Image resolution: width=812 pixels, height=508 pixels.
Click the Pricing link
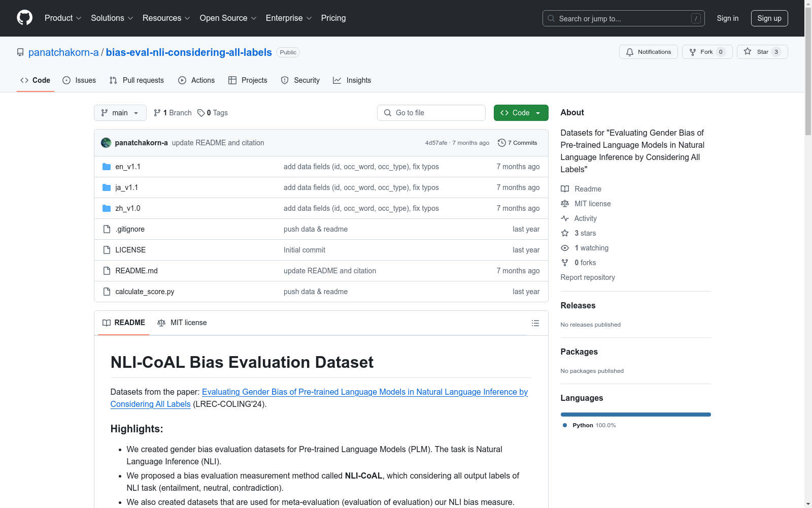tap(333, 18)
